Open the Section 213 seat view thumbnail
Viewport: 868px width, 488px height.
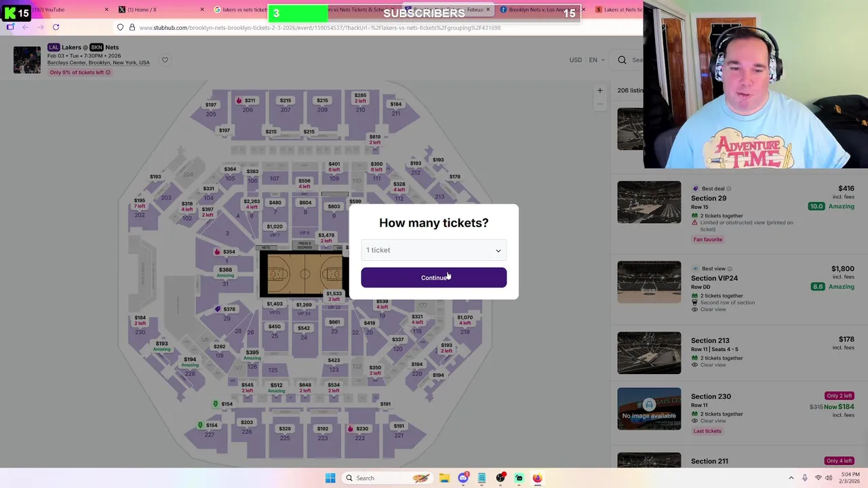(x=649, y=352)
